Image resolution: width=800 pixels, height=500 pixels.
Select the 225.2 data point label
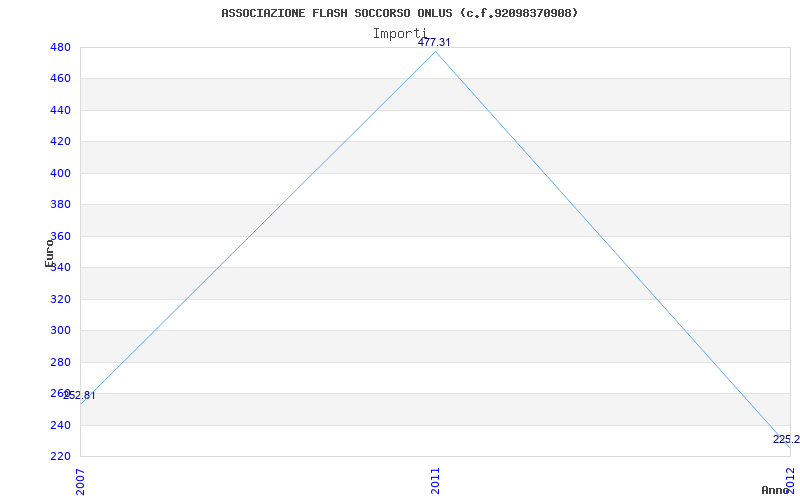coord(786,439)
